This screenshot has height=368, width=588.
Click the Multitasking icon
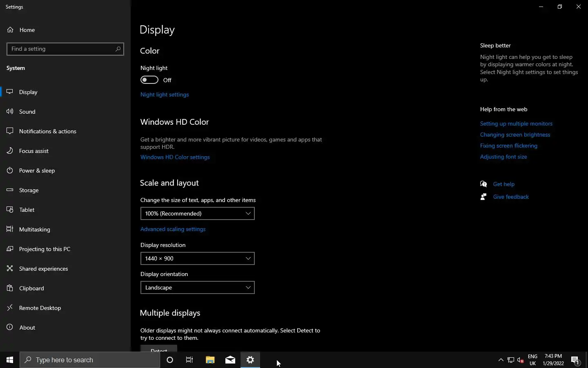tap(10, 229)
